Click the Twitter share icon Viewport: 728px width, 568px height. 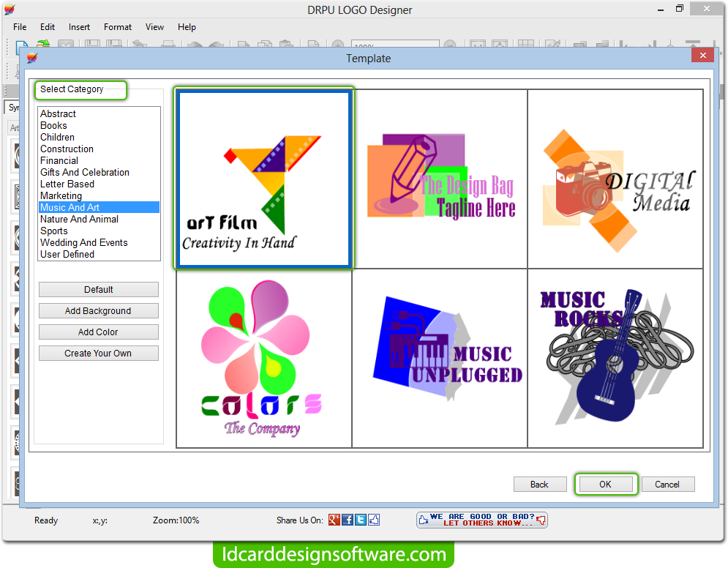click(x=361, y=520)
